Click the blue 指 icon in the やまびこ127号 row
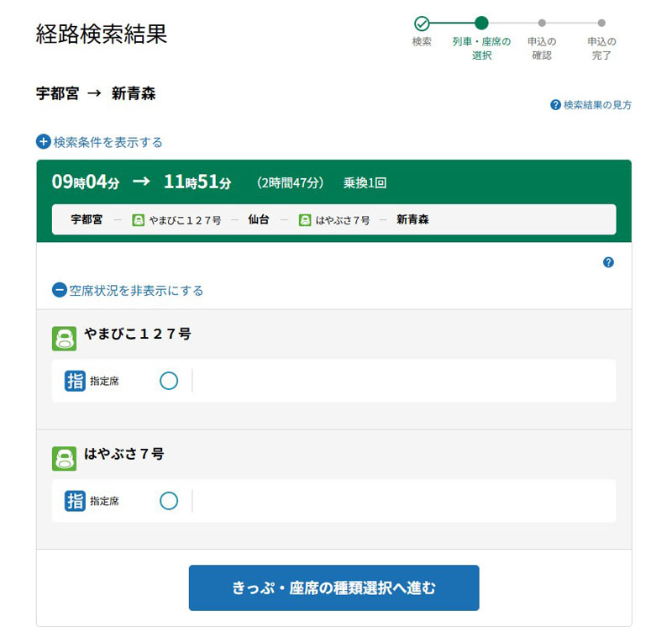 coord(76,381)
